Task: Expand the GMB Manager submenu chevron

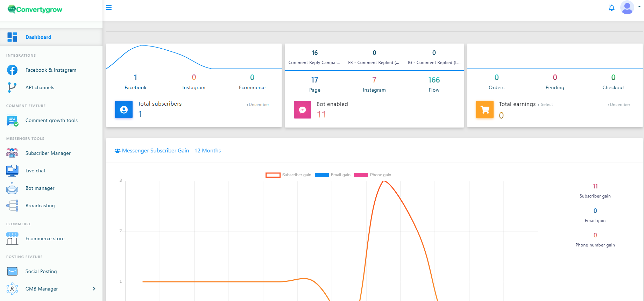Action: pyautogui.click(x=94, y=288)
